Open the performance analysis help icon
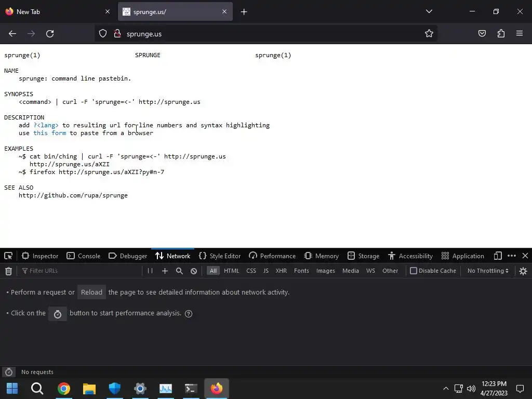Viewport: 532px width, 399px height. pyautogui.click(x=189, y=314)
